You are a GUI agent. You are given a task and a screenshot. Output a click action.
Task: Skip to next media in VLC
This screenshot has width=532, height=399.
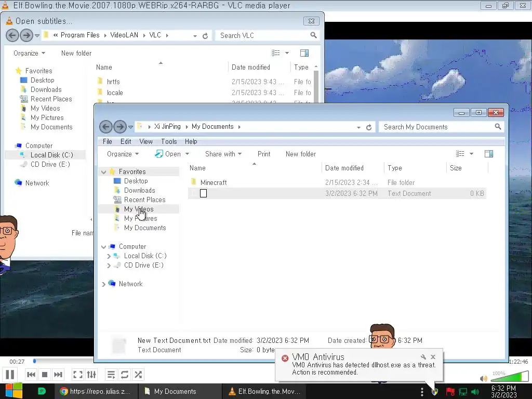point(58,375)
